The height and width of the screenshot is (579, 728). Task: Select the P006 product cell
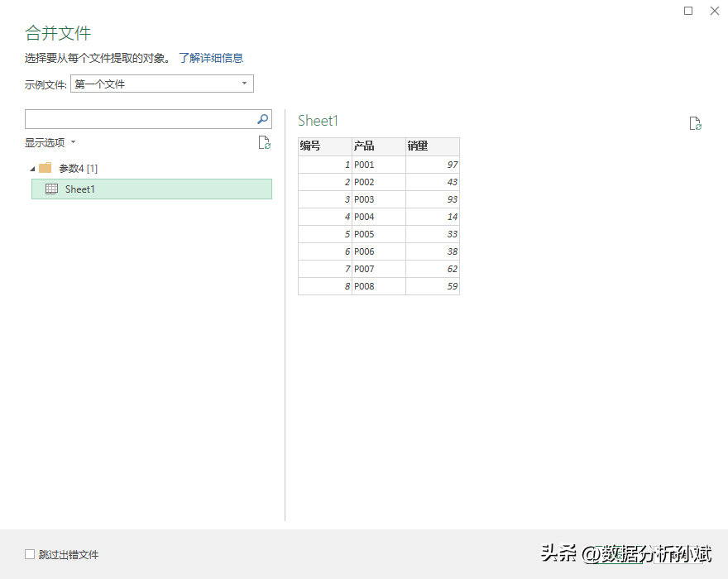click(379, 251)
